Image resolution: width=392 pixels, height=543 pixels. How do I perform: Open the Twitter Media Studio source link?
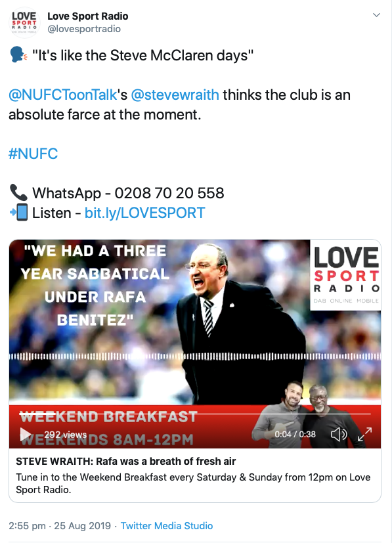167,526
